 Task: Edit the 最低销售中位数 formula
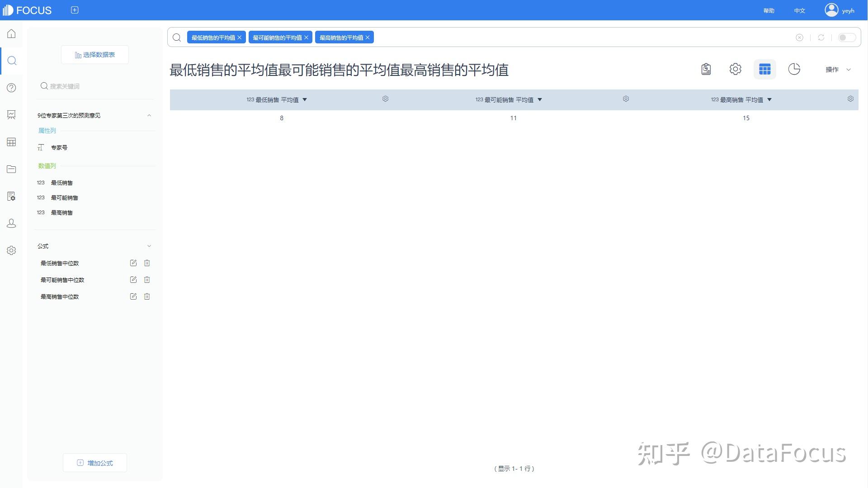133,263
